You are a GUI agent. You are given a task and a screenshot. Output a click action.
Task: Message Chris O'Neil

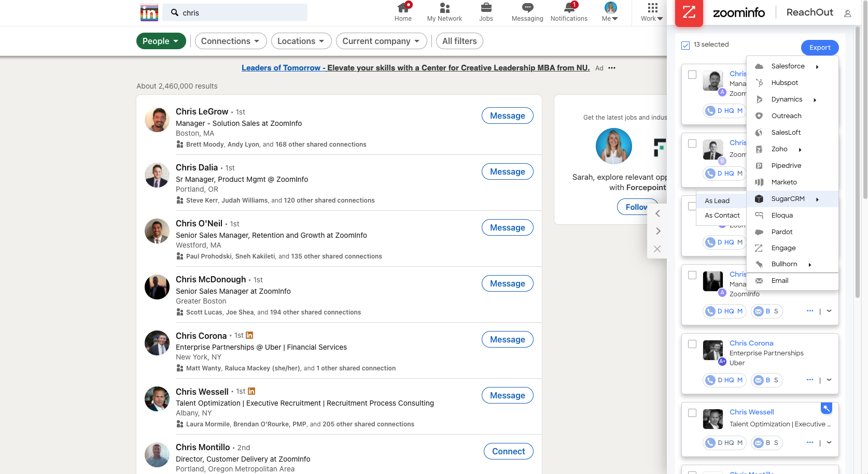[x=507, y=227]
